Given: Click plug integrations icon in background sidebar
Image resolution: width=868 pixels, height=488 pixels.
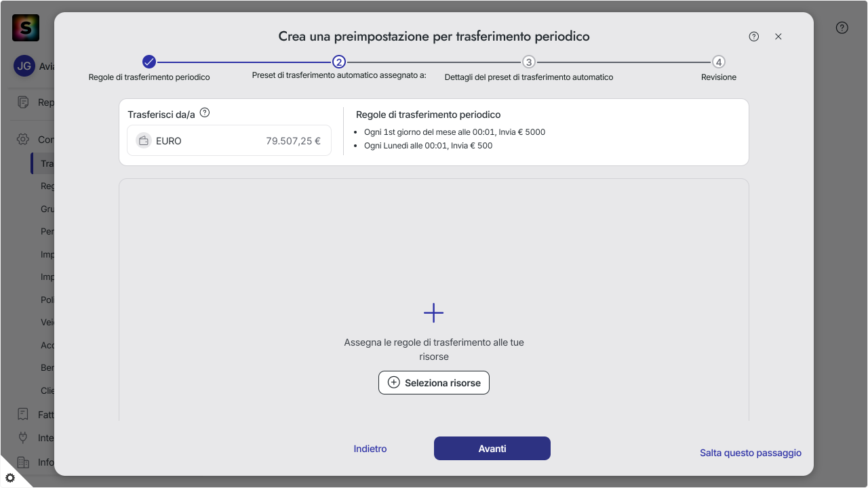Looking at the screenshot, I should (x=23, y=438).
